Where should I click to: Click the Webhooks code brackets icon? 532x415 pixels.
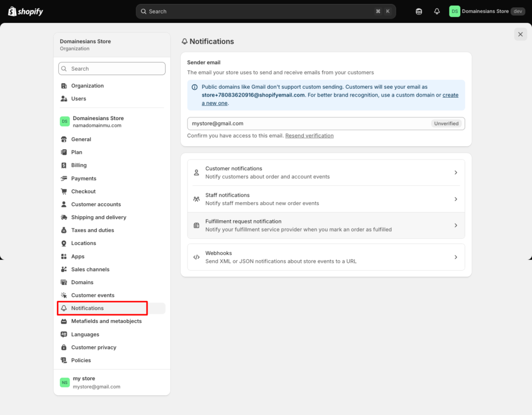[196, 257]
